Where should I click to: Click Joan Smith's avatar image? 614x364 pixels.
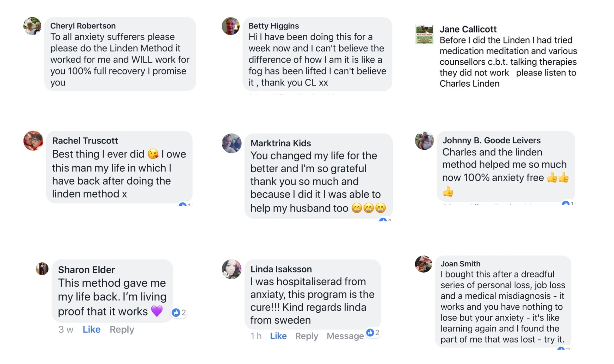(x=423, y=264)
